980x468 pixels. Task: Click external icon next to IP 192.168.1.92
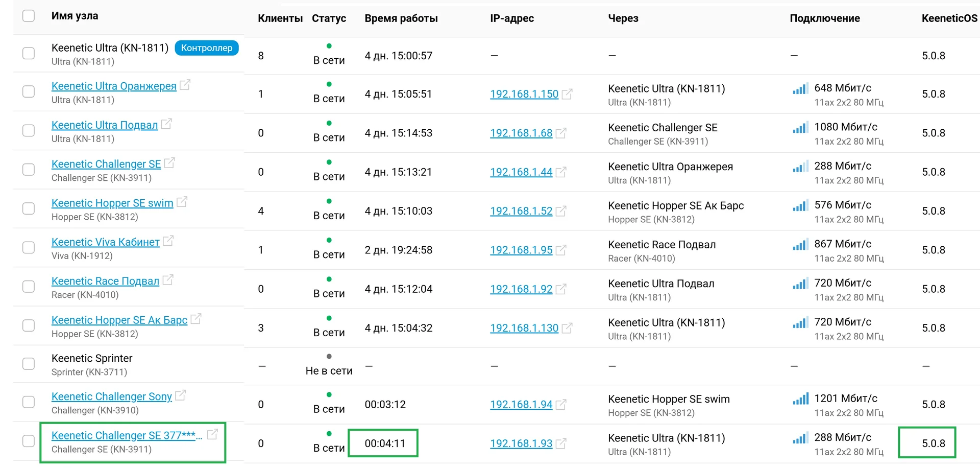tap(561, 289)
